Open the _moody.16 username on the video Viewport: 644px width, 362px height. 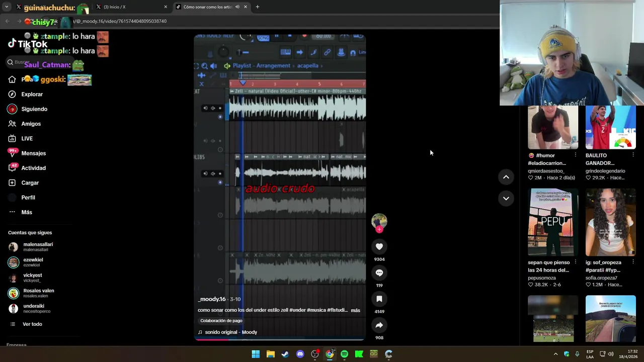212,299
